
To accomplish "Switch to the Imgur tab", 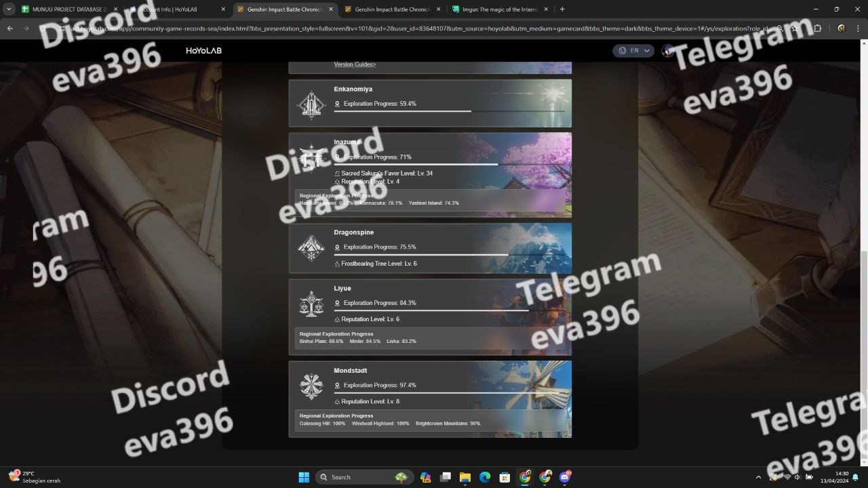I will [500, 9].
